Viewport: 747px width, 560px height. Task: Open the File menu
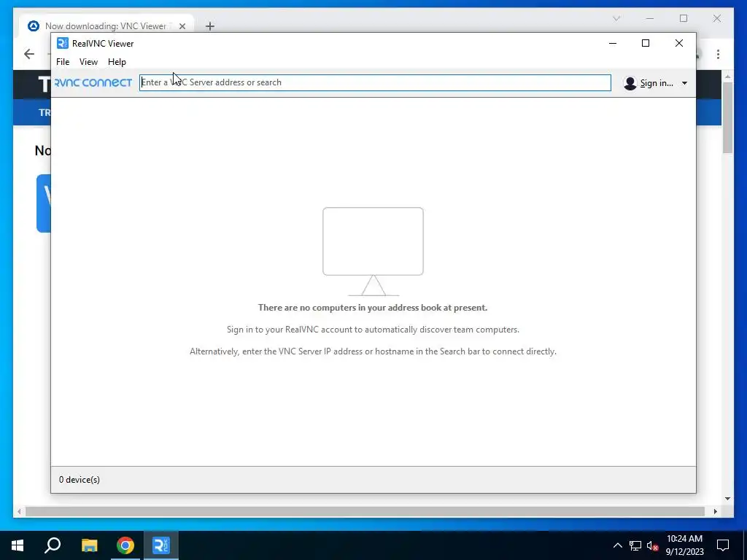pyautogui.click(x=63, y=62)
